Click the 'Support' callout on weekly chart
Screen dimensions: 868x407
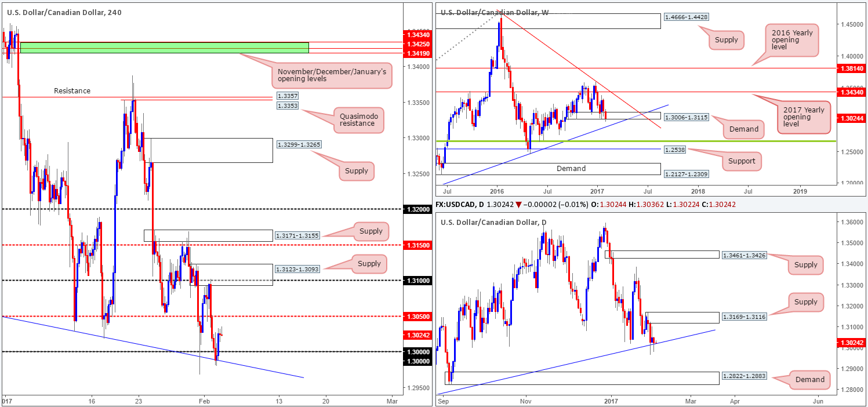point(741,161)
